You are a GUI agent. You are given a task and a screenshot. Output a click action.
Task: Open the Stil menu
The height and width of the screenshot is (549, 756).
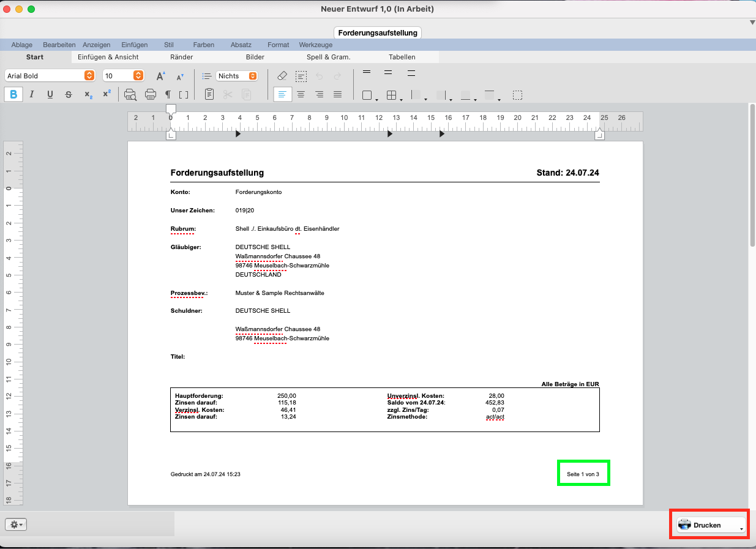pos(169,45)
